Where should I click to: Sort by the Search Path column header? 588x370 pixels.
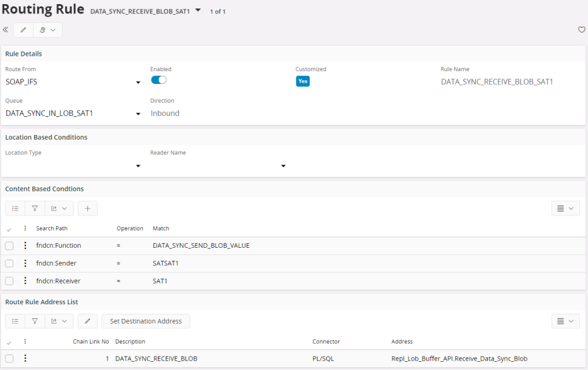[x=52, y=228]
